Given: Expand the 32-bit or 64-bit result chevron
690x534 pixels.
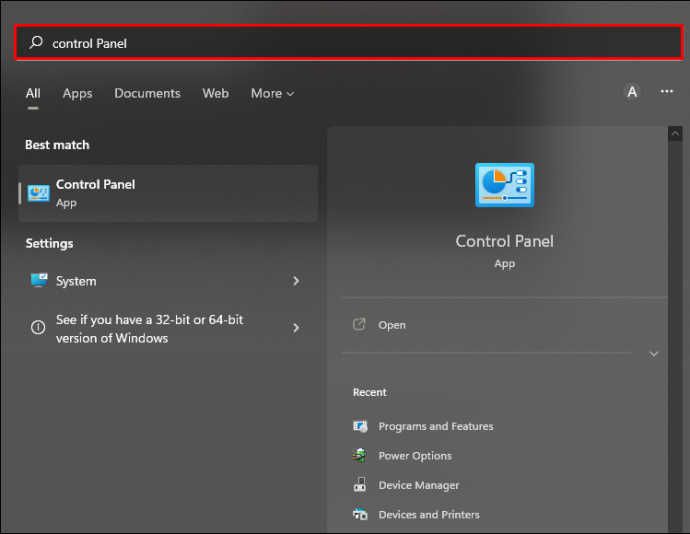Looking at the screenshot, I should coord(296,328).
